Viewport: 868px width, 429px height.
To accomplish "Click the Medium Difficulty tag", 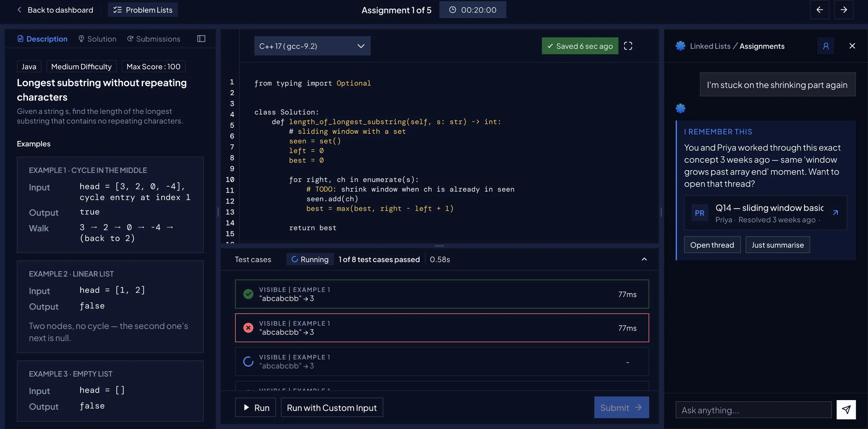I will click(x=81, y=67).
